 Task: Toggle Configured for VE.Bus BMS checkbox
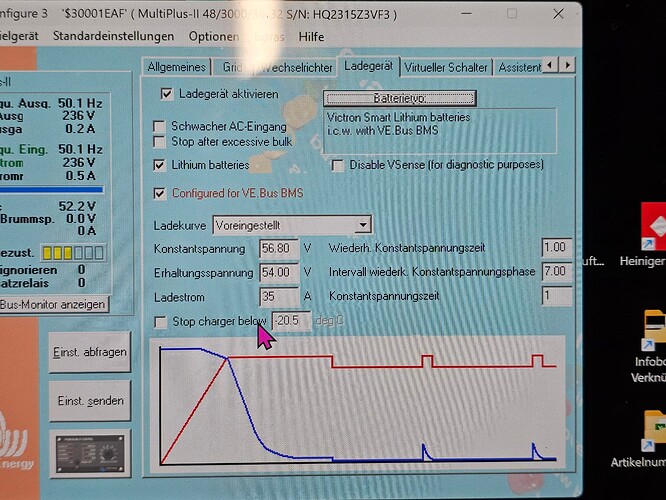pos(159,194)
